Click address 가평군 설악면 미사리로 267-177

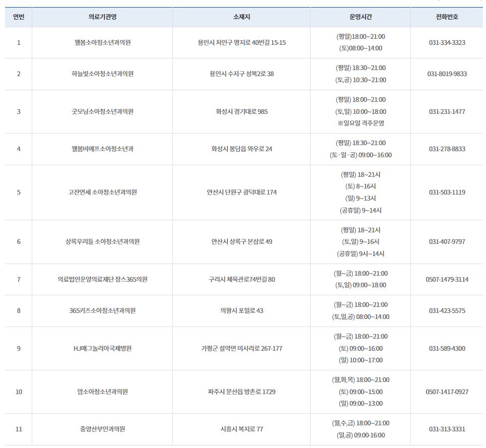(241, 348)
